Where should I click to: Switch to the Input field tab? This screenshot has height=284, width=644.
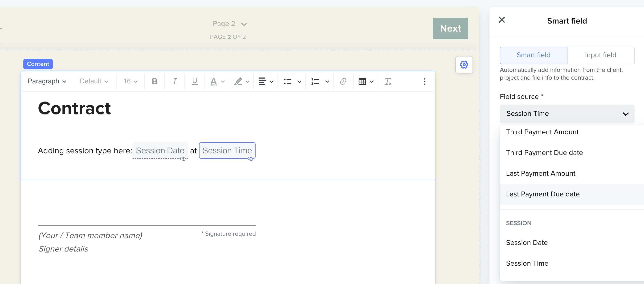click(x=600, y=55)
